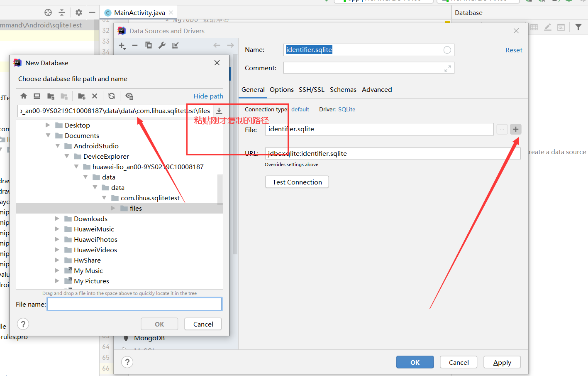Click Cancel in Data Sources and Drivers dialog
This screenshot has height=376, width=588.
[x=459, y=362]
